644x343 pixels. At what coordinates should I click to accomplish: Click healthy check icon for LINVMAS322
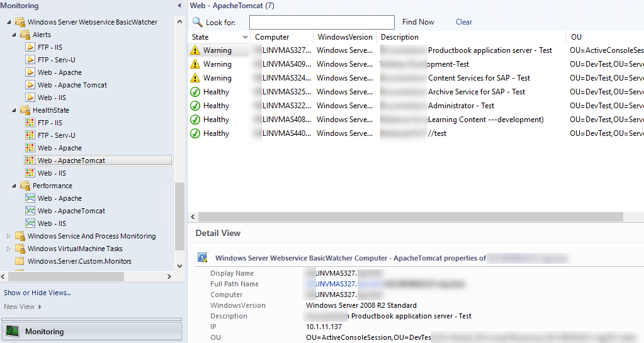click(x=196, y=106)
